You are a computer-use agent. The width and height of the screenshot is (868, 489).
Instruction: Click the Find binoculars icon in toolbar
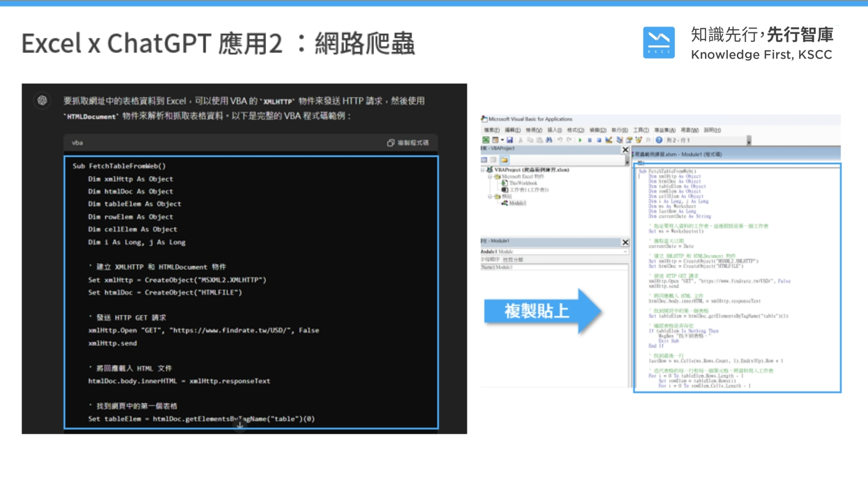[549, 140]
